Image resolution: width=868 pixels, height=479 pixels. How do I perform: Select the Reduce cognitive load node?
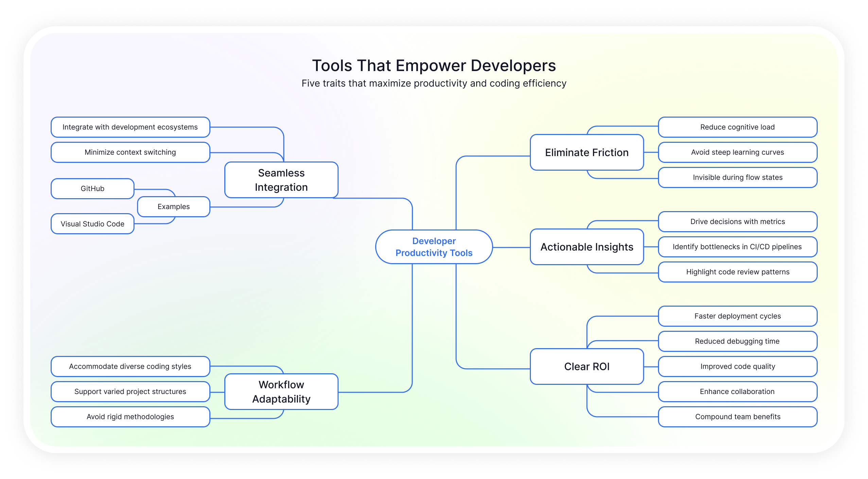click(737, 127)
